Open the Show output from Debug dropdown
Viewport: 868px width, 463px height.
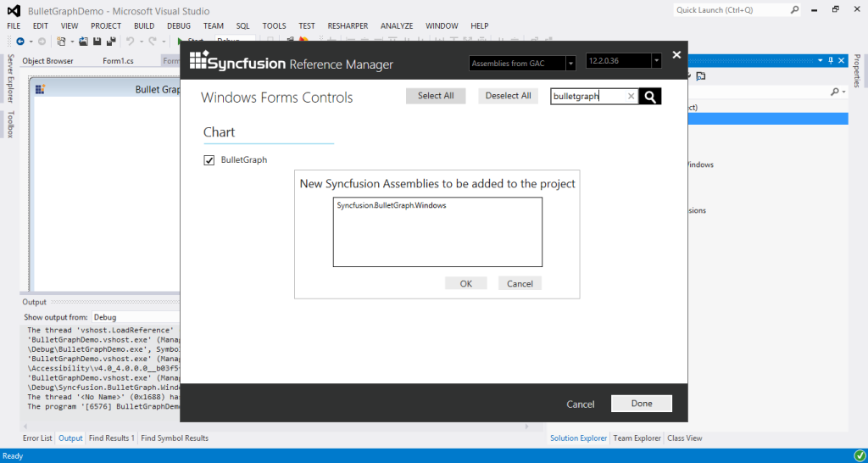point(136,317)
